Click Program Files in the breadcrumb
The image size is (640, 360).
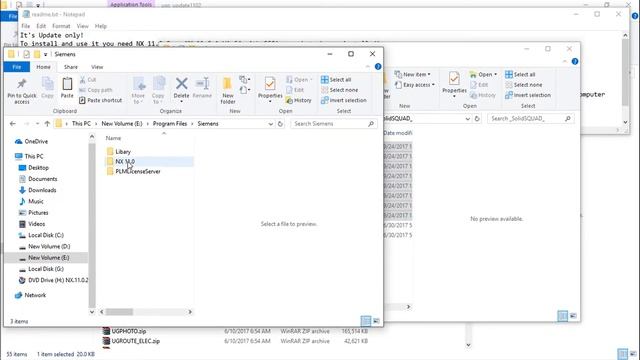tap(170, 124)
